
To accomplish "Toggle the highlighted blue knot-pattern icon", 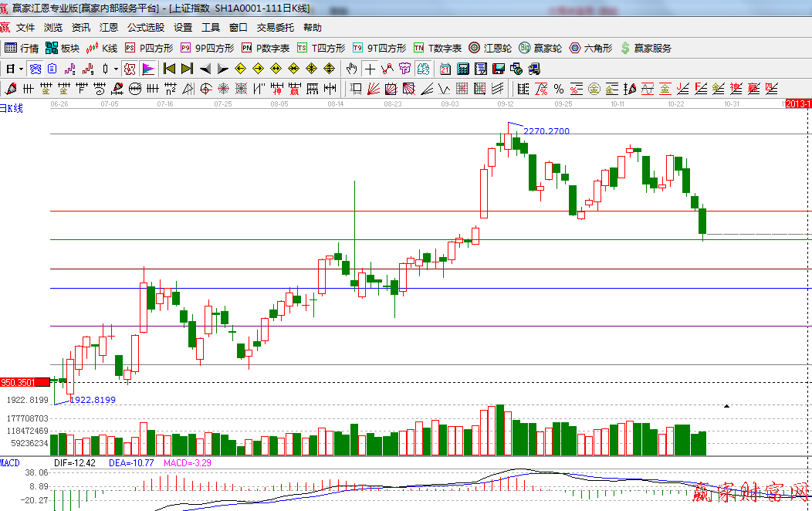I will point(35,69).
